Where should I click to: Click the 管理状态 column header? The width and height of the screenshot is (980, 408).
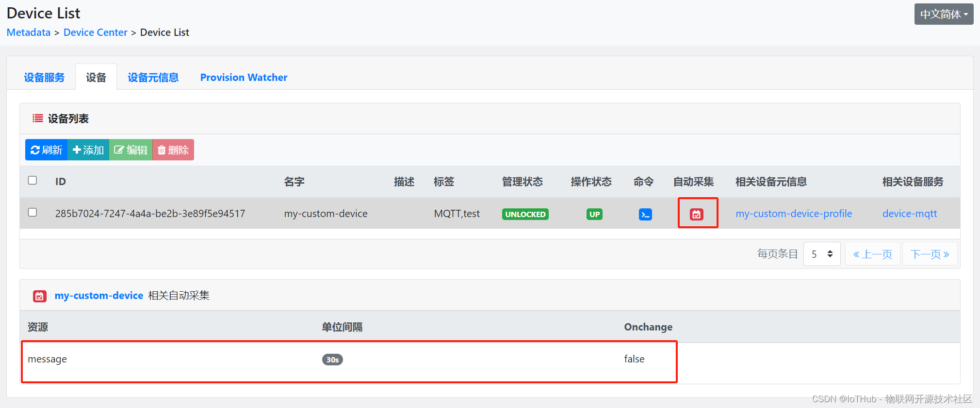(523, 182)
